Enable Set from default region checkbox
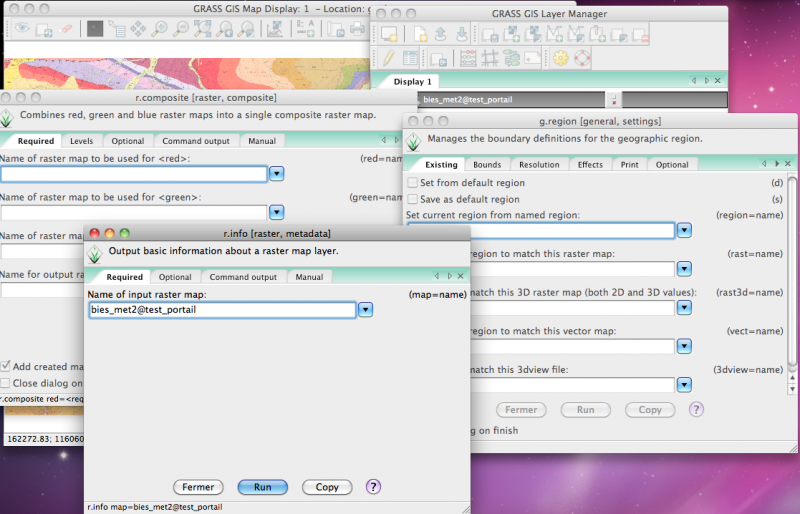Screen dimensions: 800x514 click(x=413, y=183)
